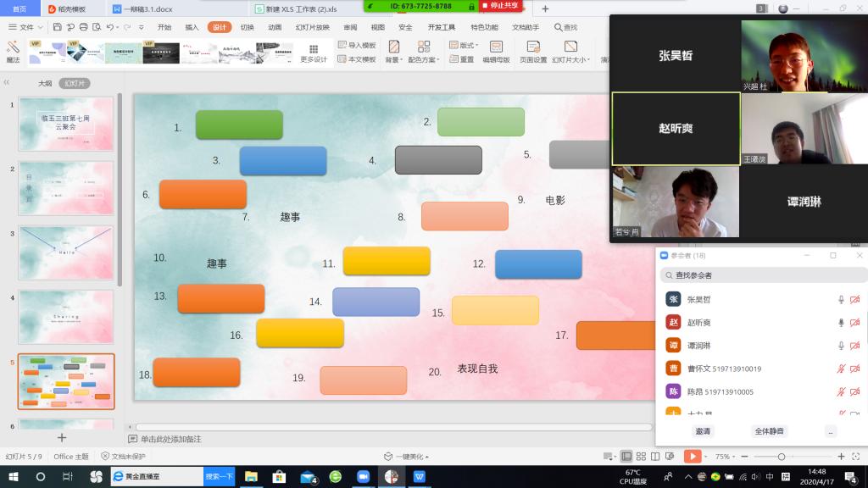The image size is (868, 488).
Task: Switch to 大纲 outline tab
Action: (45, 84)
